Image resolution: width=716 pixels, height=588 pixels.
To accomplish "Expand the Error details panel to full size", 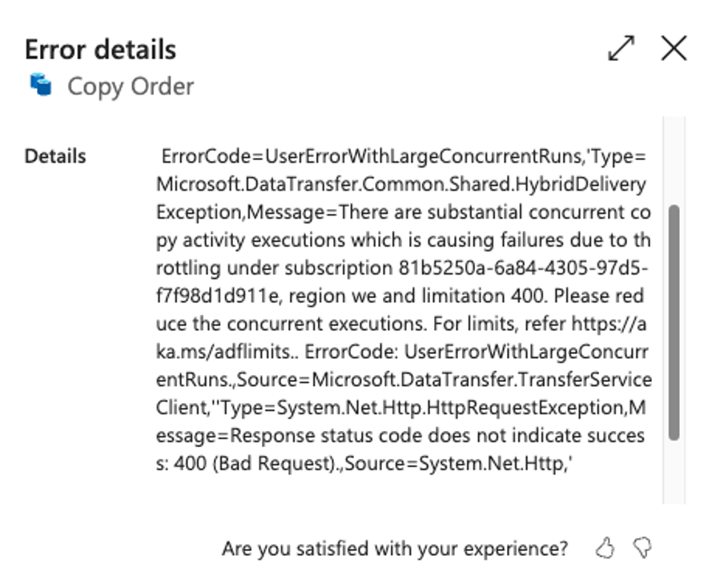I will tap(621, 49).
